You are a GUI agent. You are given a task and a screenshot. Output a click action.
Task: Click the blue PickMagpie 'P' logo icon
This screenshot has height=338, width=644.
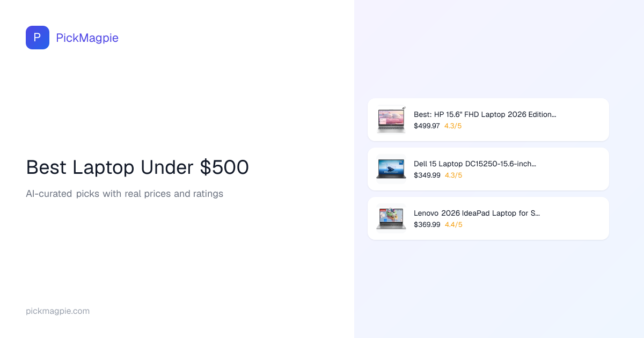click(38, 38)
